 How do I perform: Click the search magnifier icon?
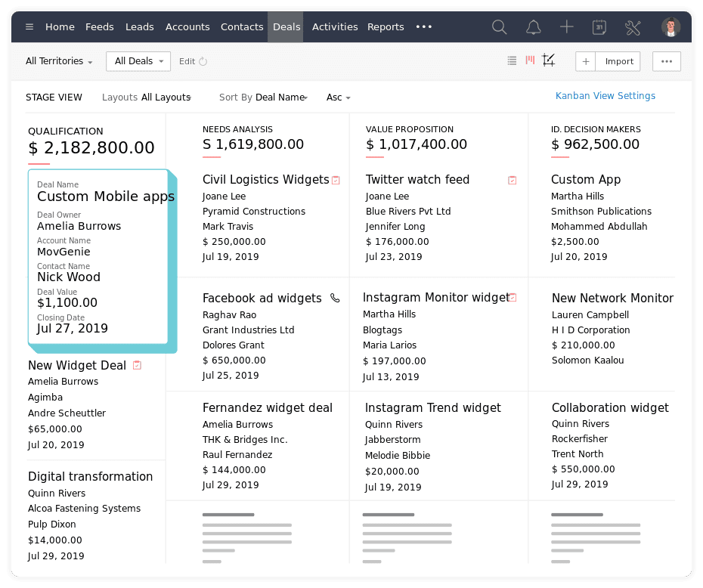(x=499, y=27)
